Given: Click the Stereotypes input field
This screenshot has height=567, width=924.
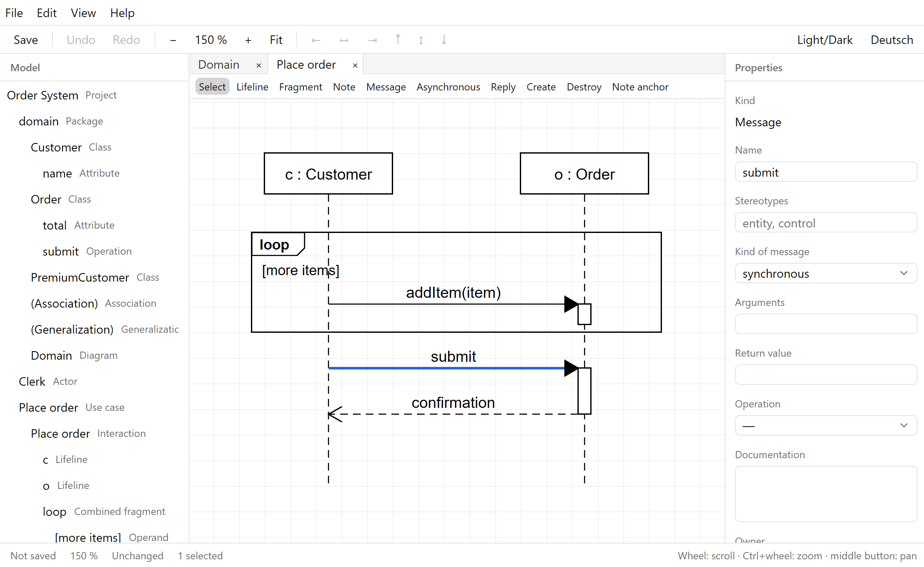Looking at the screenshot, I should (826, 223).
